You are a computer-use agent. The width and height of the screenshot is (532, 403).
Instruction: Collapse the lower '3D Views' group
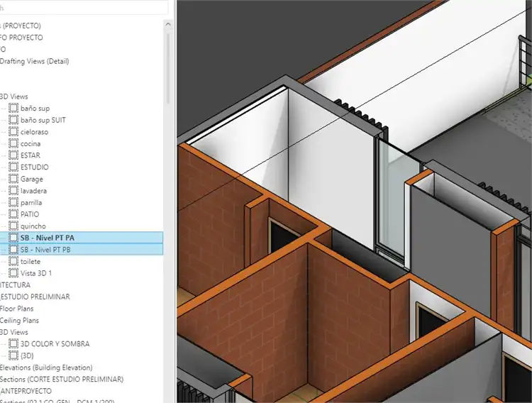click(14, 332)
